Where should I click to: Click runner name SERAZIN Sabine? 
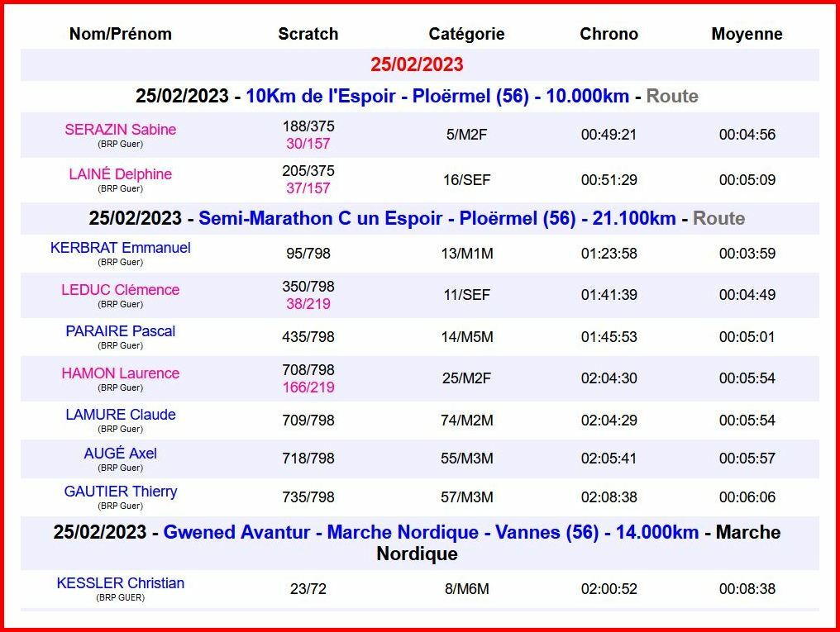pyautogui.click(x=120, y=130)
